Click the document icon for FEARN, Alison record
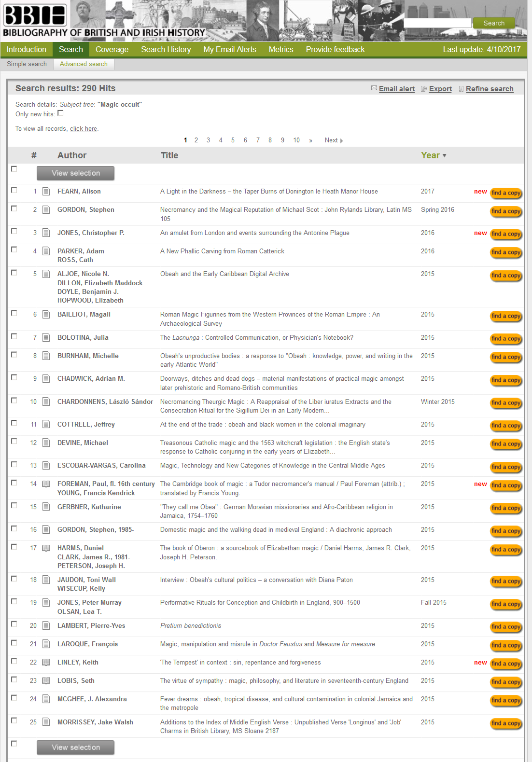The image size is (532, 762). (46, 192)
